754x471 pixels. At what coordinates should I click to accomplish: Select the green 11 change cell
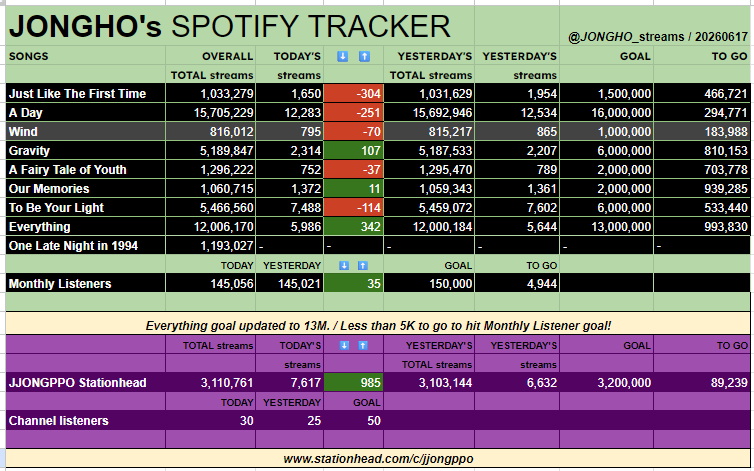point(353,189)
